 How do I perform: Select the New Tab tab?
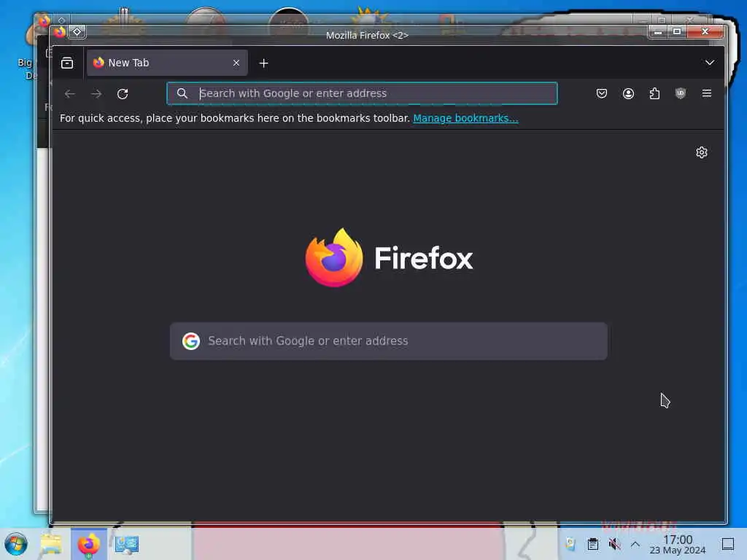[x=167, y=63]
